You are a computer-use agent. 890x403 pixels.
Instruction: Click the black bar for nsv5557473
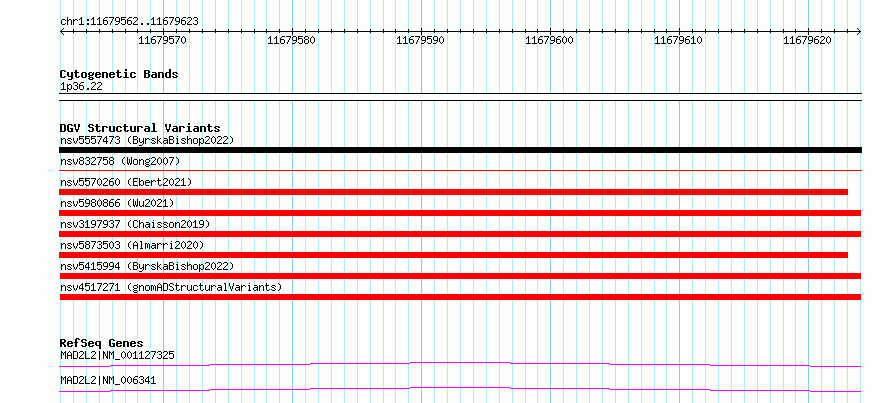(x=460, y=150)
